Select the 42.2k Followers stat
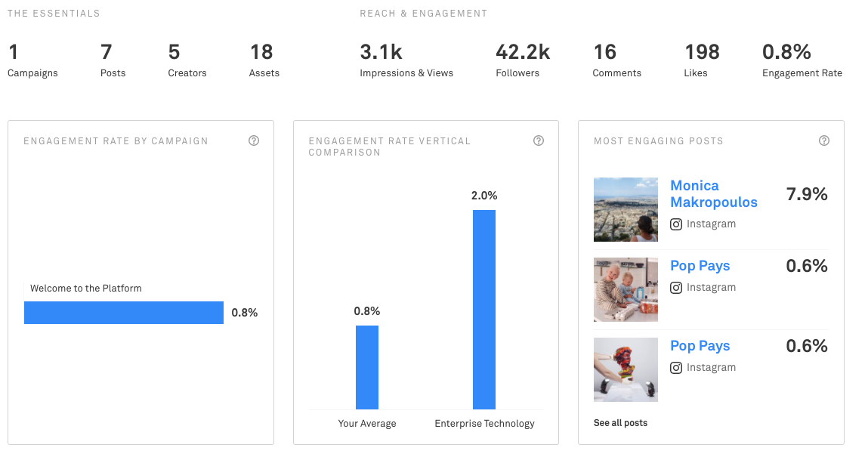The width and height of the screenshot is (868, 460). [x=522, y=60]
